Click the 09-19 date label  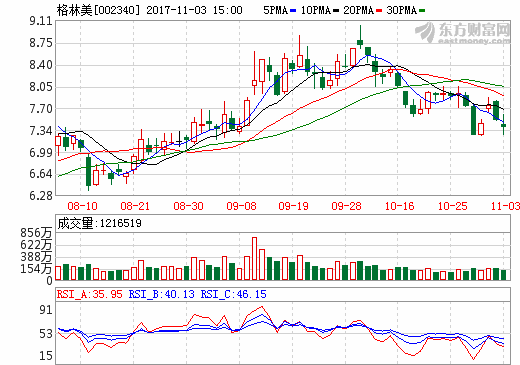(x=294, y=206)
